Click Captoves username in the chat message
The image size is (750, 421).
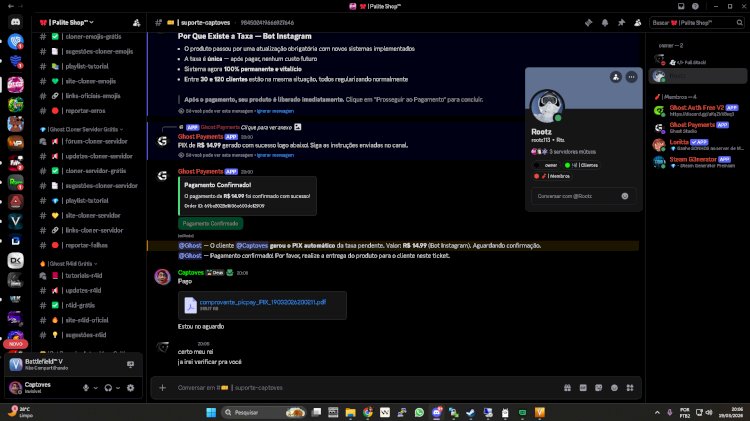pos(191,272)
